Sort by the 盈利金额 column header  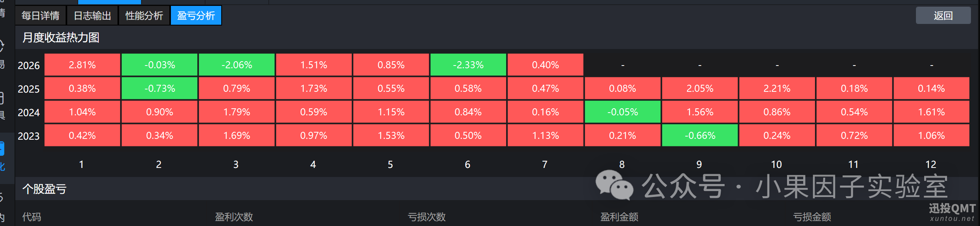point(619,217)
